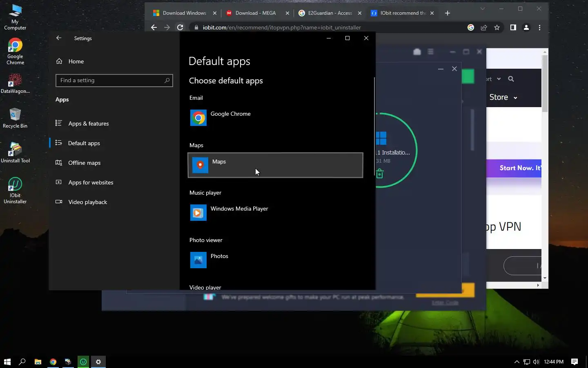Click Settings gear taskbar icon
588x368 pixels.
[x=98, y=361]
